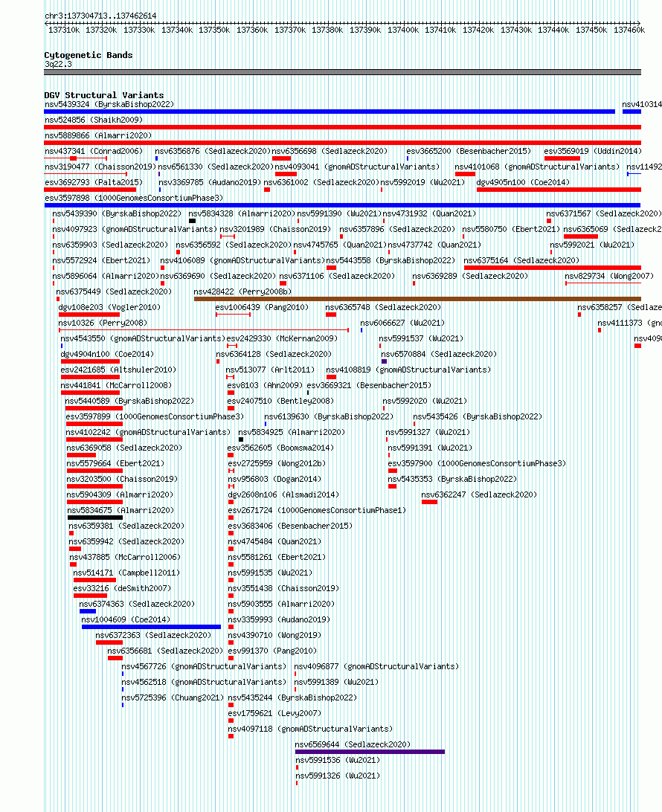This screenshot has height=812, width=662.
Task: Click the nsv1004609 (Coe2014) label
Action: (x=126, y=619)
